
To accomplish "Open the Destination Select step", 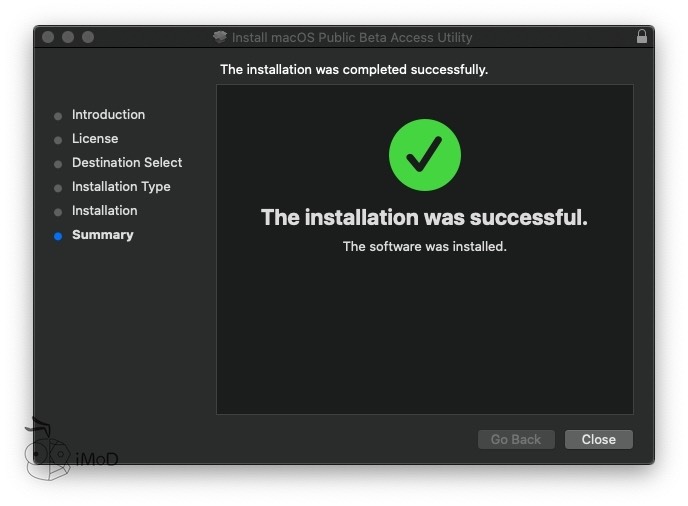I will [127, 163].
